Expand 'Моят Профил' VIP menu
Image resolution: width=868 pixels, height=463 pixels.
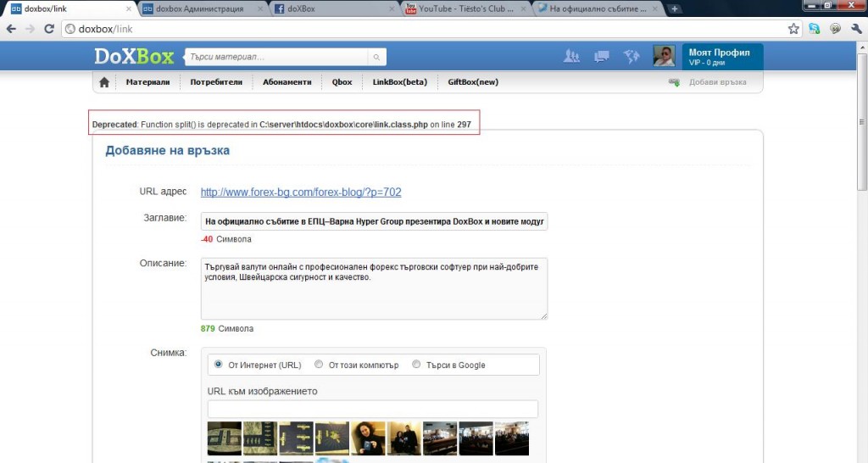tap(719, 57)
